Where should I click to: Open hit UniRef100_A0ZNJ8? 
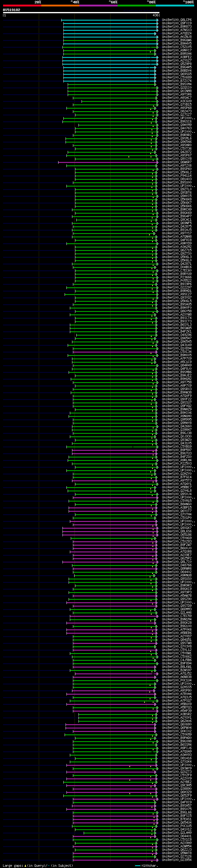click(x=177, y=37)
